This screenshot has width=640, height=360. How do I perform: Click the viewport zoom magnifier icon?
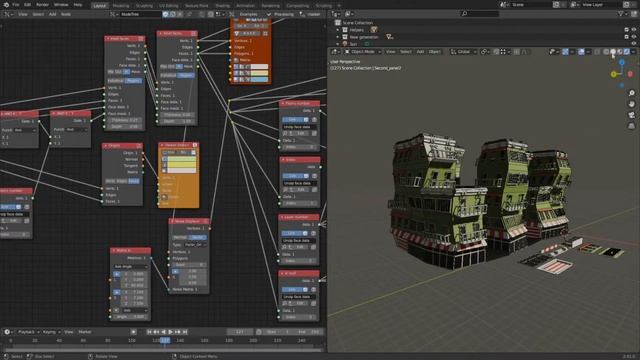click(631, 93)
